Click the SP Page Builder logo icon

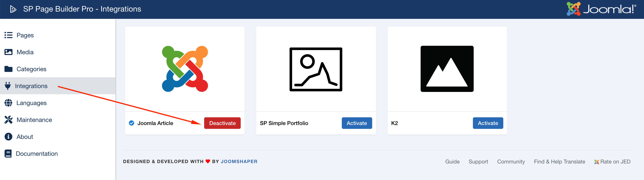[13, 9]
